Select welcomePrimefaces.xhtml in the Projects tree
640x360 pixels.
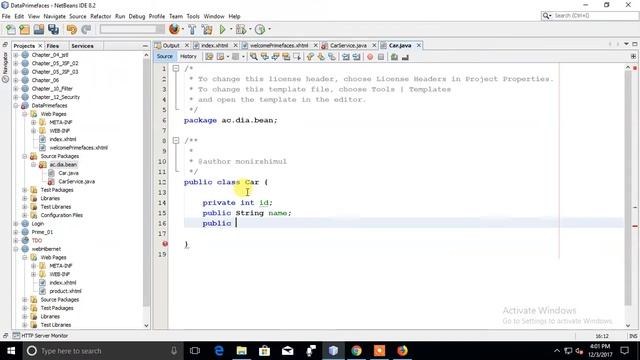[78, 148]
